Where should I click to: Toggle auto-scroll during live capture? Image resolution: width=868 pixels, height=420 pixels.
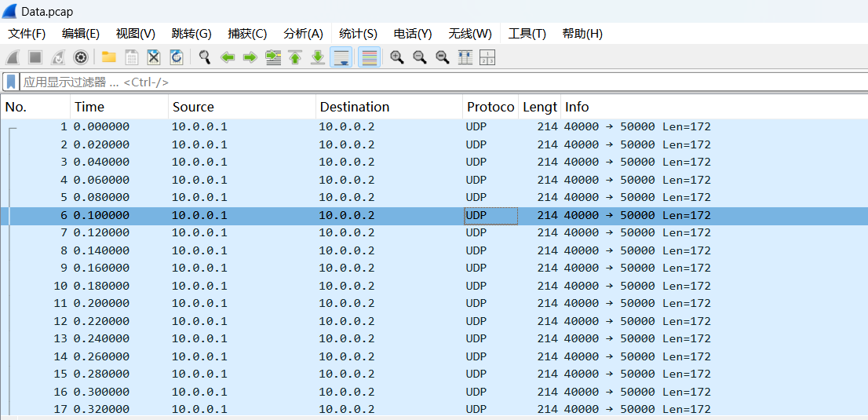(x=341, y=57)
